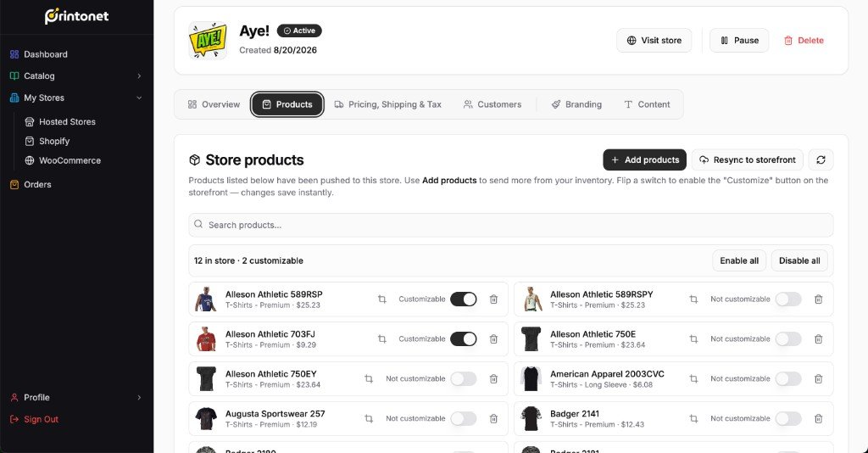Click American Apparel 2003CVC product thumbnail
This screenshot has width=868, height=453.
click(531, 379)
